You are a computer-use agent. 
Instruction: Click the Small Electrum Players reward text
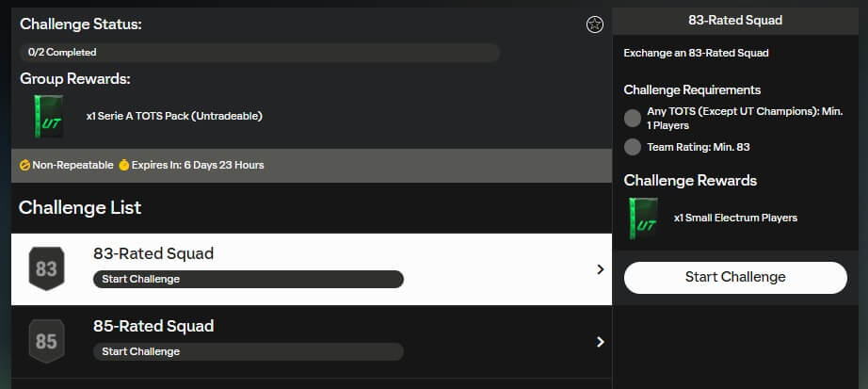click(x=735, y=218)
